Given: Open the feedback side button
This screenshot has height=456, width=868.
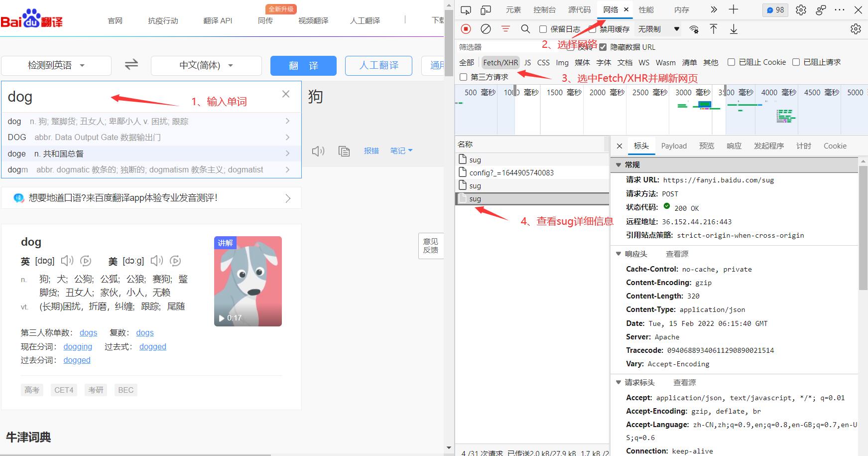Looking at the screenshot, I should 431,246.
